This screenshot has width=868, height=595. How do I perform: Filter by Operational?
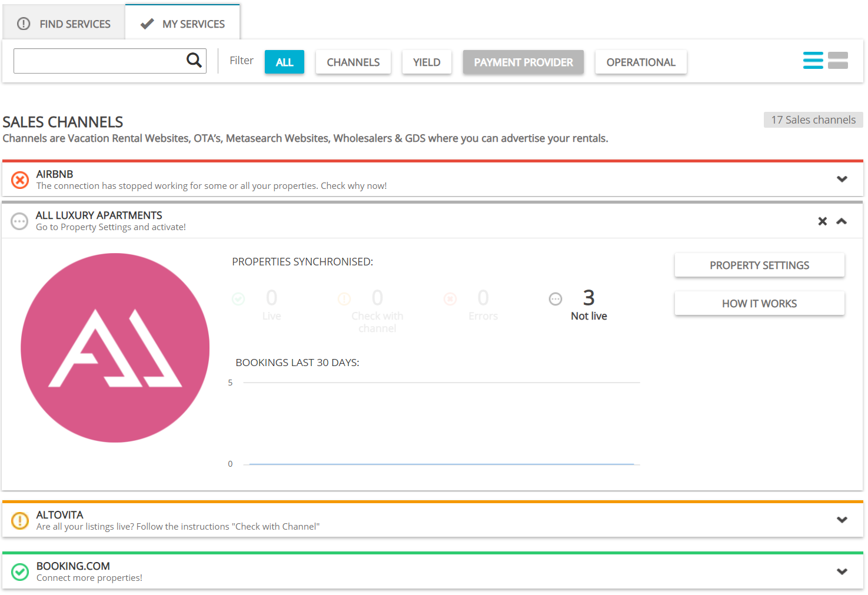pyautogui.click(x=641, y=62)
